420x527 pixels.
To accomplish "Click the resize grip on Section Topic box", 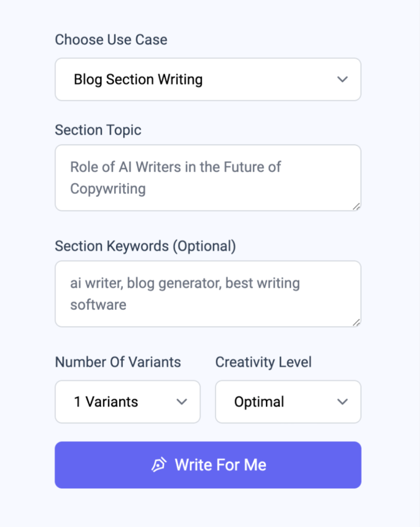I will tap(356, 207).
